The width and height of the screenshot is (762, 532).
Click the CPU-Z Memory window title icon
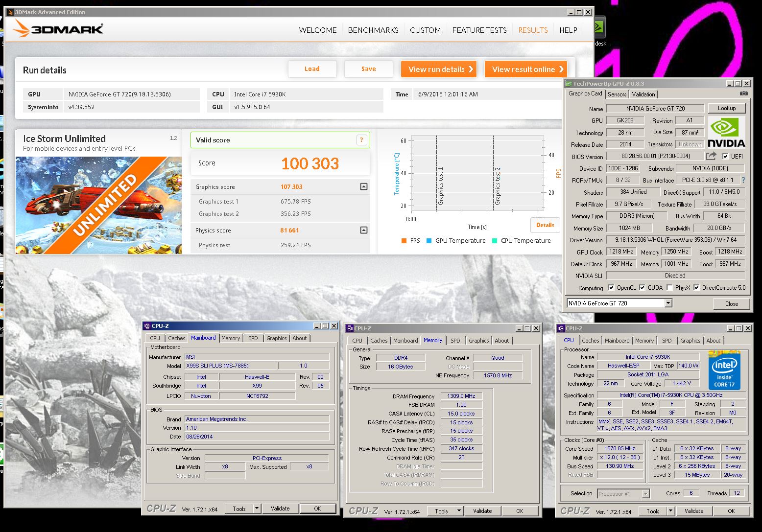tap(349, 328)
